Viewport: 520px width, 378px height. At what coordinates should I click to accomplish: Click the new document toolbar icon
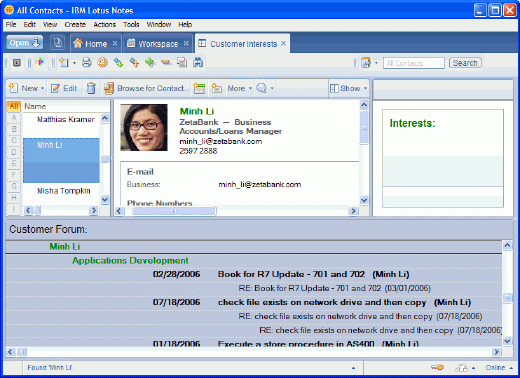[64, 62]
